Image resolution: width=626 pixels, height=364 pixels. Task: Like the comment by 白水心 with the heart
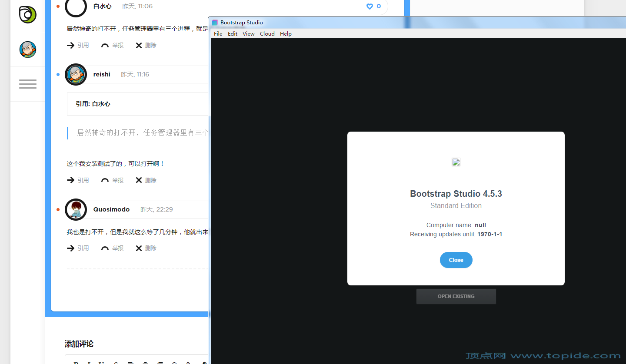370,6
